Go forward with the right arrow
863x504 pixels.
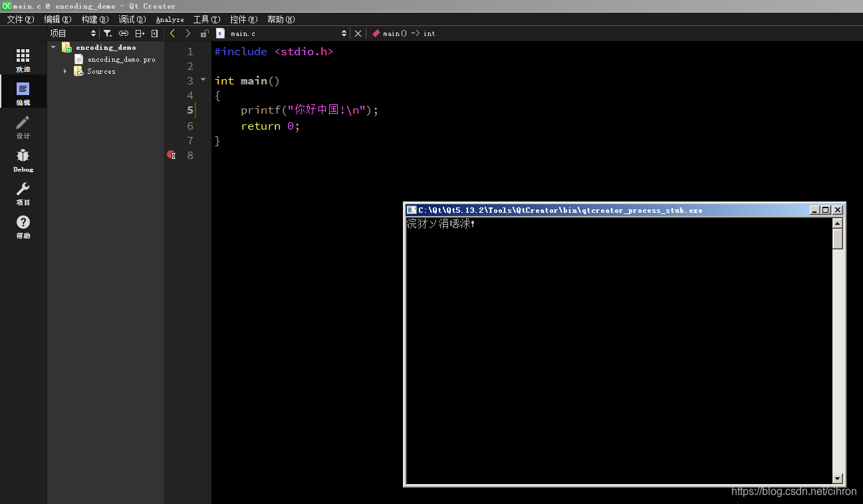tap(188, 33)
